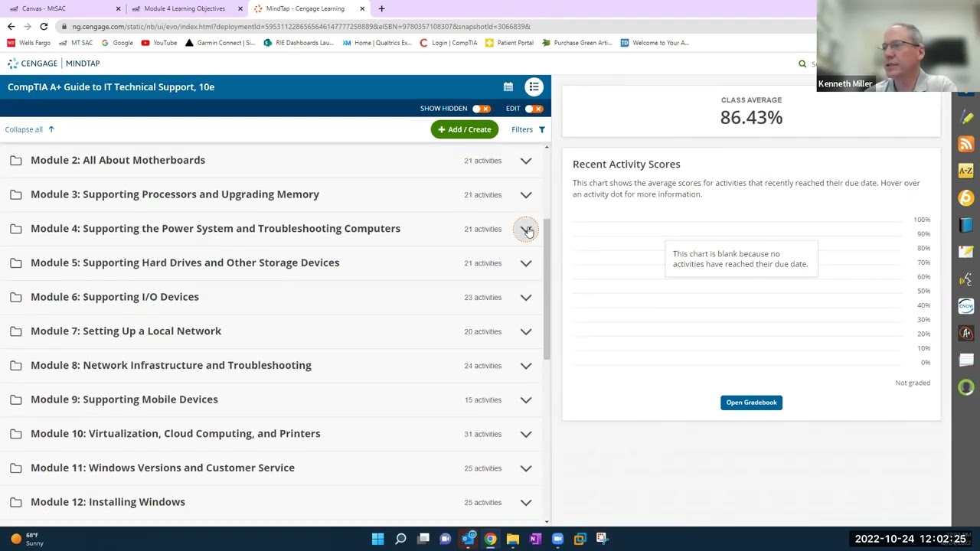This screenshot has width=980, height=551.
Task: Expand Module 12 Installing Windows chevron
Action: (x=526, y=503)
